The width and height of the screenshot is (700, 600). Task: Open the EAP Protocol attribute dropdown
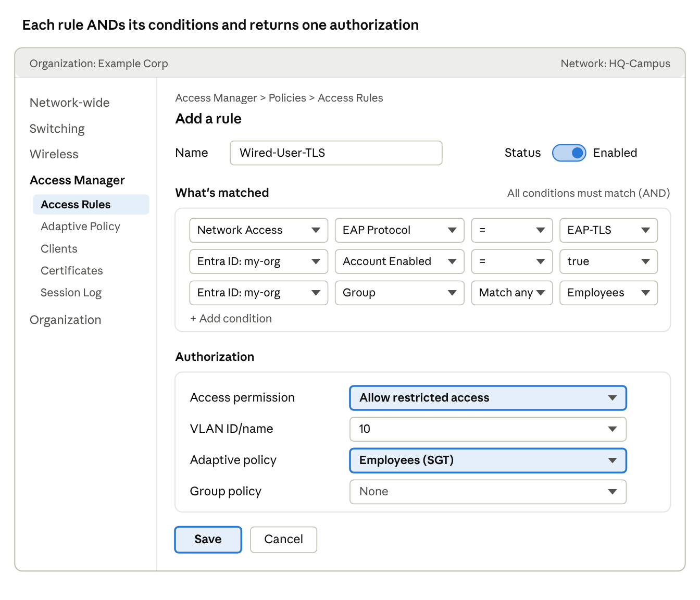click(x=399, y=230)
